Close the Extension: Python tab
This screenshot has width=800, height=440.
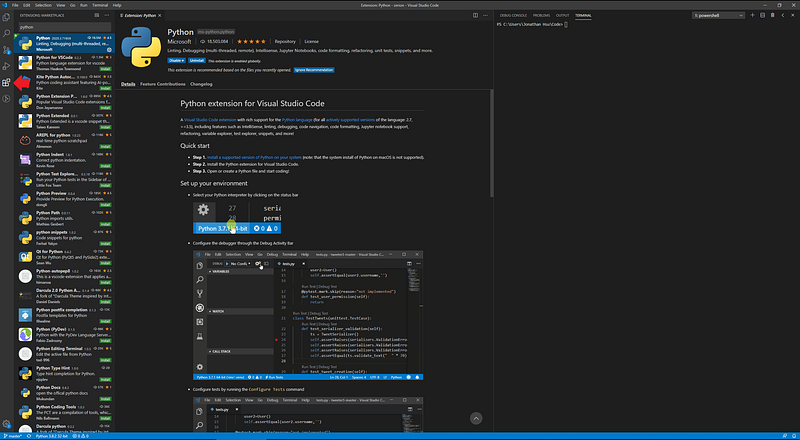(161, 16)
